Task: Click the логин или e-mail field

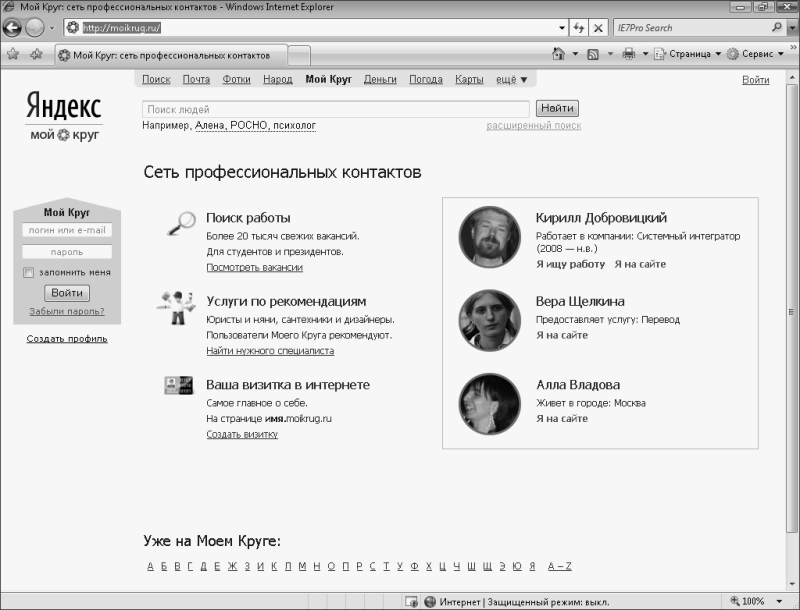Action: (67, 230)
